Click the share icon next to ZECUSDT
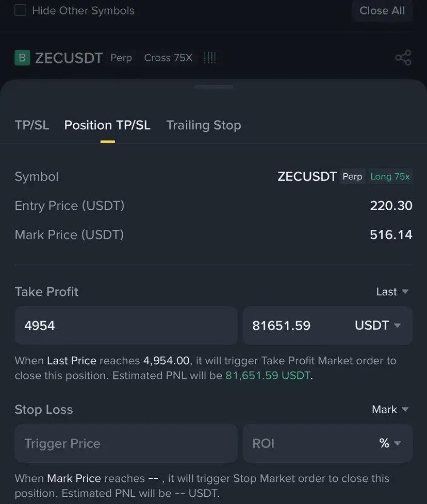427x504 pixels. click(x=403, y=58)
